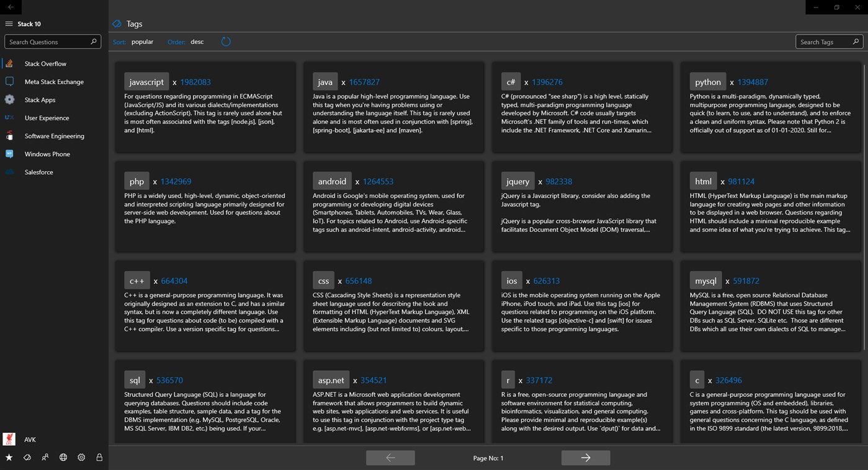Screen dimensions: 868x470
Task: Click the Stack Overflow site icon
Action: (9, 63)
